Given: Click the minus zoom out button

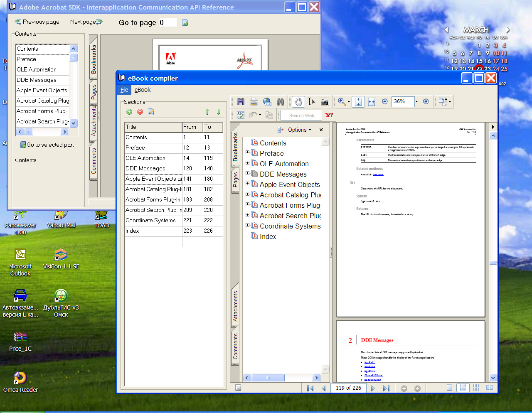Looking at the screenshot, I should tap(385, 101).
